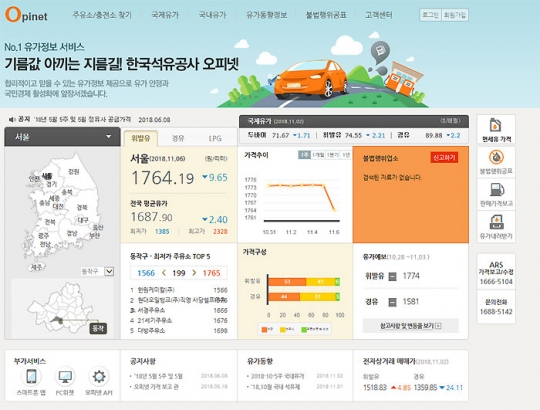Open the 2018-10-5주 국내유가 article

277,376
